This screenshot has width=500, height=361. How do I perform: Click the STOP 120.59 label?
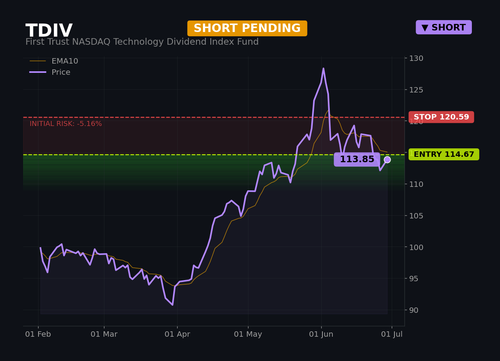tap(441, 117)
